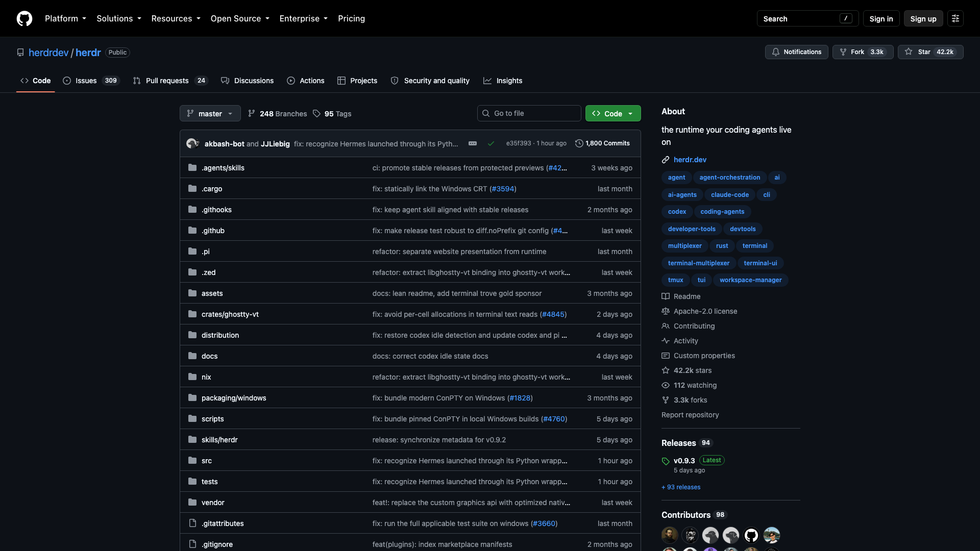View the green check status icon
Screen dimensions: 980x551
click(x=491, y=143)
